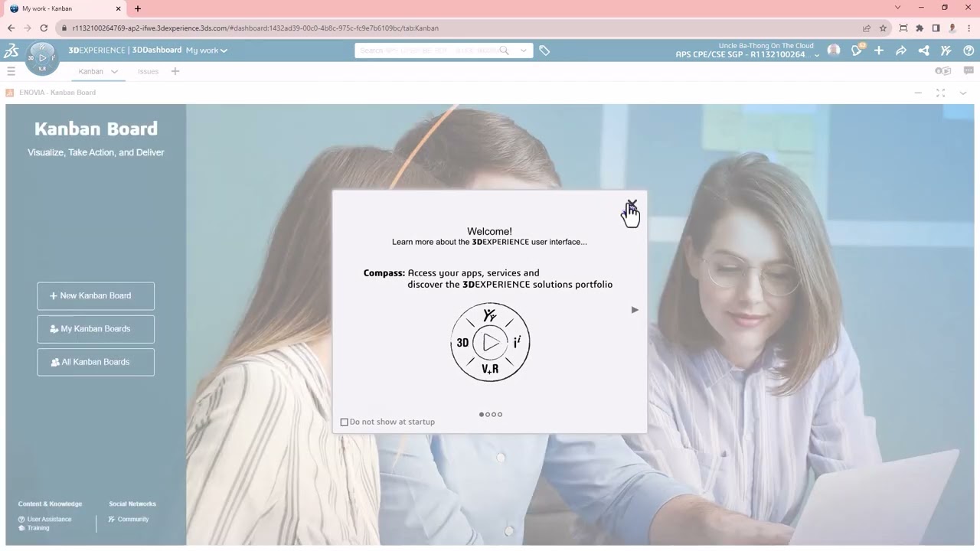980x551 pixels.
Task: Open the 3DPlay video icon in the tab bar
Action: (x=943, y=71)
